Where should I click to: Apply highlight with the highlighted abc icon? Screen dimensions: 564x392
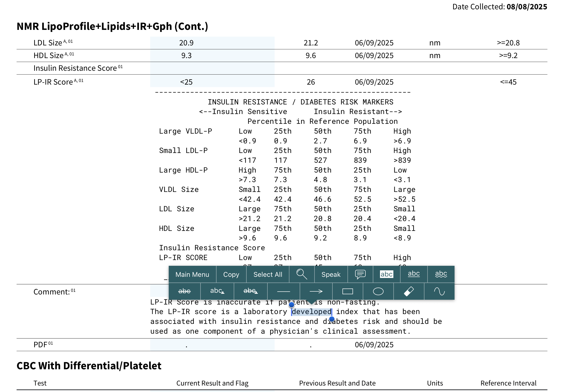(386, 274)
